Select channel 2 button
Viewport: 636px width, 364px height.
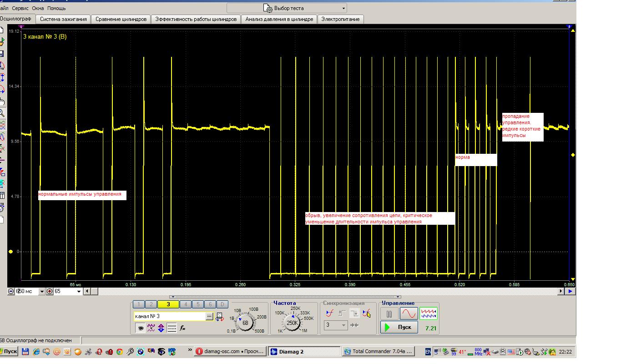tap(151, 304)
